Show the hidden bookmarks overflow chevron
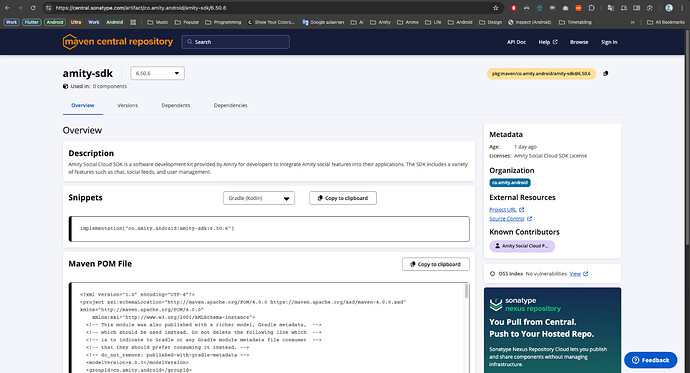This screenshot has height=373, width=690. click(633, 22)
